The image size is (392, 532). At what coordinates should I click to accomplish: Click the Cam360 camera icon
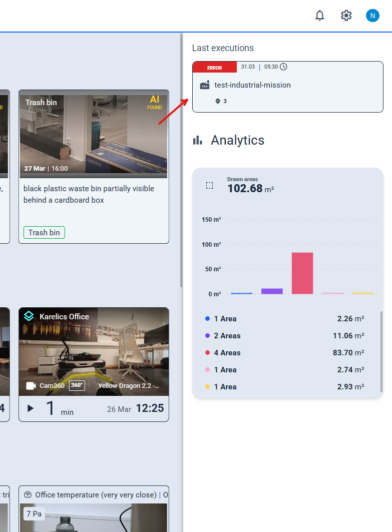pyautogui.click(x=31, y=386)
